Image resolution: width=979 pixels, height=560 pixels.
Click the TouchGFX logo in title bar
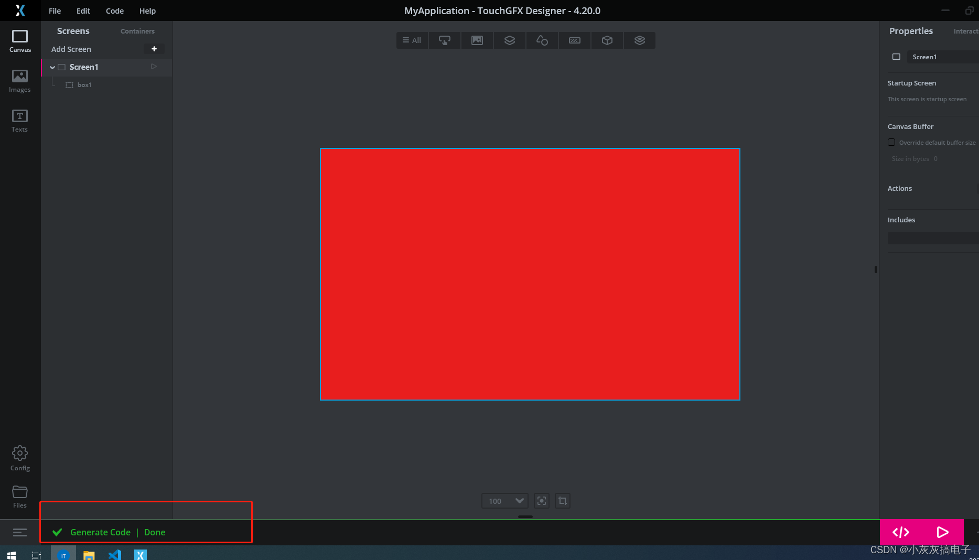coord(20,10)
